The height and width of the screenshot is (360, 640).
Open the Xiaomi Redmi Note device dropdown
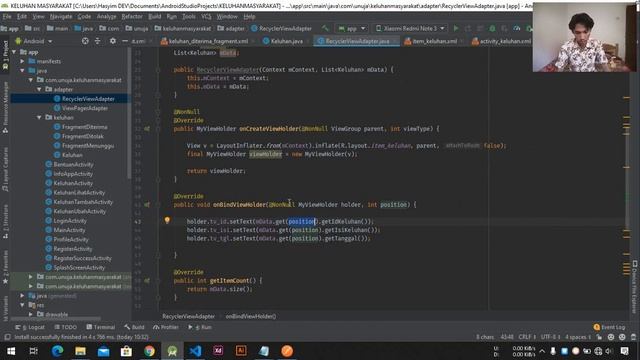tap(410, 28)
